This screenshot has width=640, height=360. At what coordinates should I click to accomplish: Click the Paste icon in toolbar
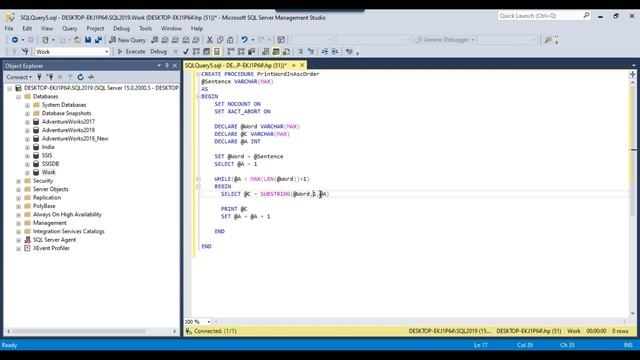(x=230, y=40)
